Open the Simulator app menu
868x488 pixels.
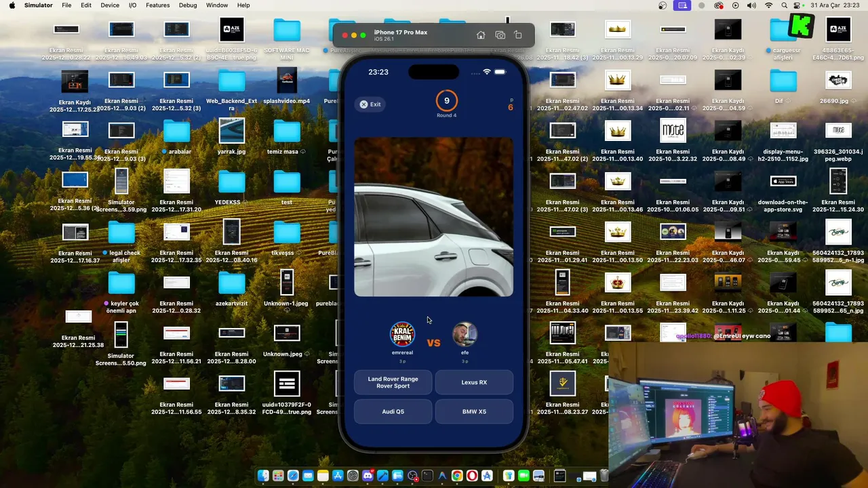(x=38, y=5)
